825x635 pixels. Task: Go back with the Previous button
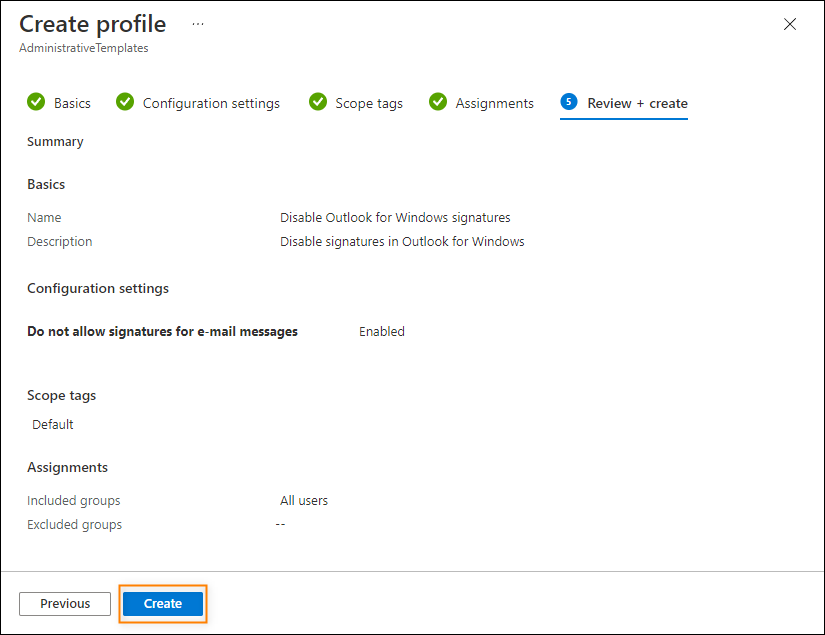coord(65,603)
